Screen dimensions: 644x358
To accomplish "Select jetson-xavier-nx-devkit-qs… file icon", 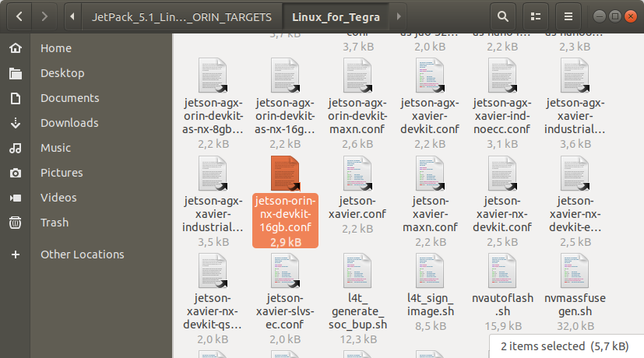I will tap(213, 271).
